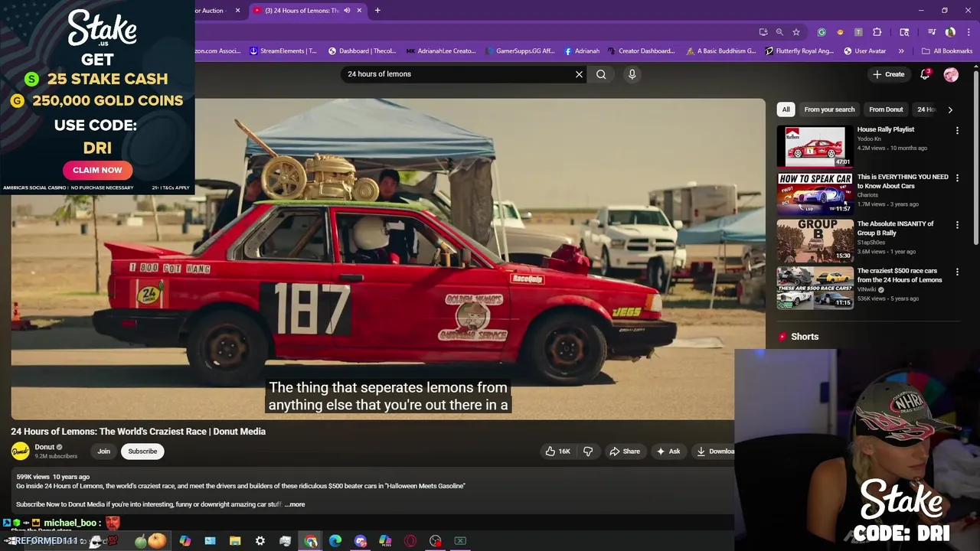Open the Adrianah Facebook bookmark
This screenshot has width=980, height=551.
click(x=582, y=51)
